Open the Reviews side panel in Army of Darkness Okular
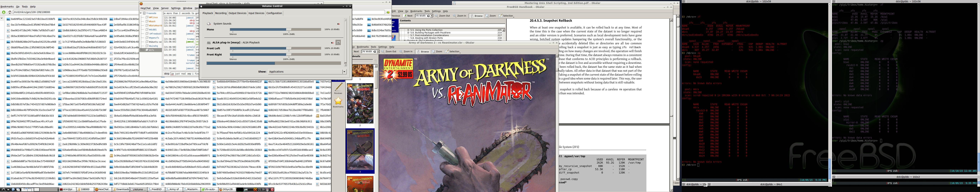The width and height of the screenshot is (980, 192). [338, 88]
